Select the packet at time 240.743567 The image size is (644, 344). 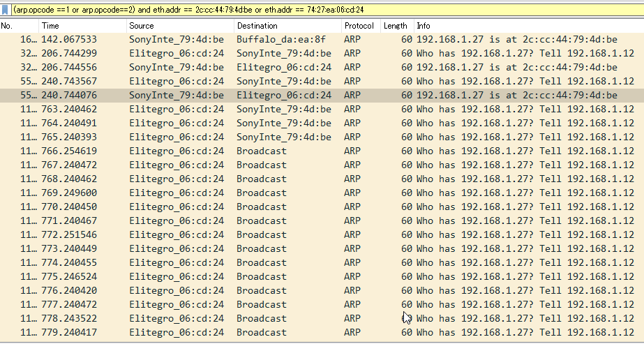coord(322,81)
